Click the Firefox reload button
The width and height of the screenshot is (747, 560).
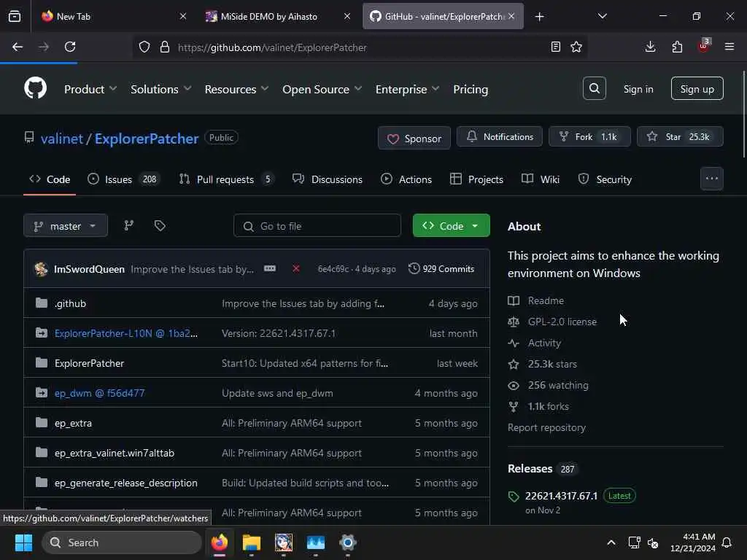pos(70,47)
